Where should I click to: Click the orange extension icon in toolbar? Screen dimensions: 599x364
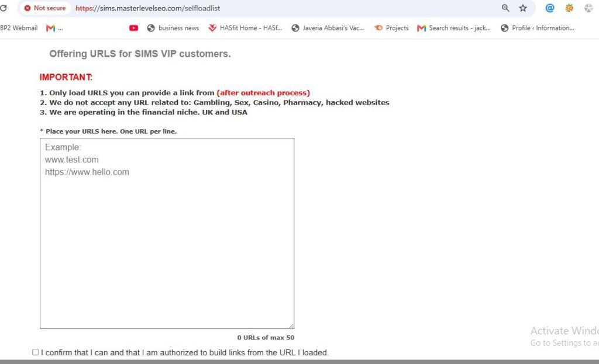click(x=569, y=8)
